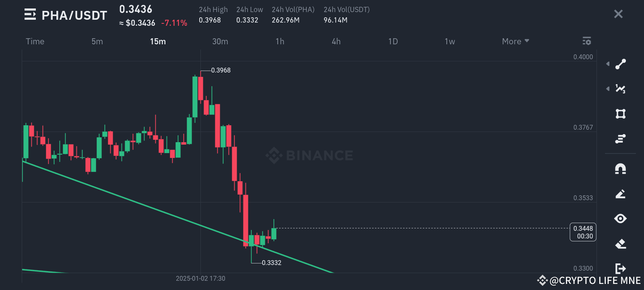Select the 30m interval
This screenshot has width=644, height=290.
[x=220, y=41]
